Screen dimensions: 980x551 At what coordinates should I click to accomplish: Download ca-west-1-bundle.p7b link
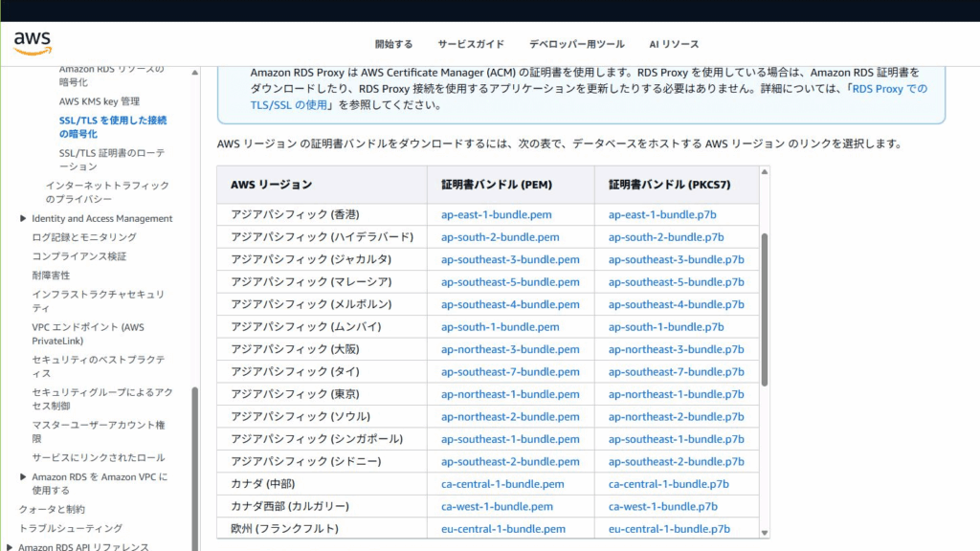663,507
